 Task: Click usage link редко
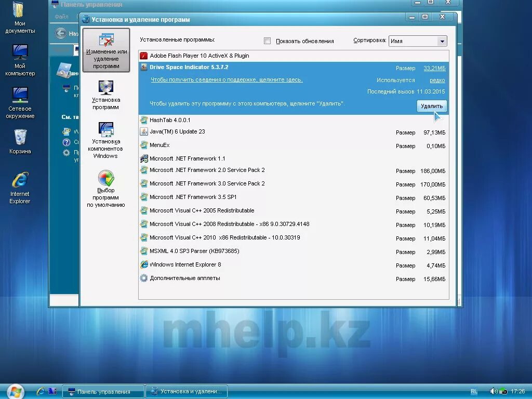(437, 81)
